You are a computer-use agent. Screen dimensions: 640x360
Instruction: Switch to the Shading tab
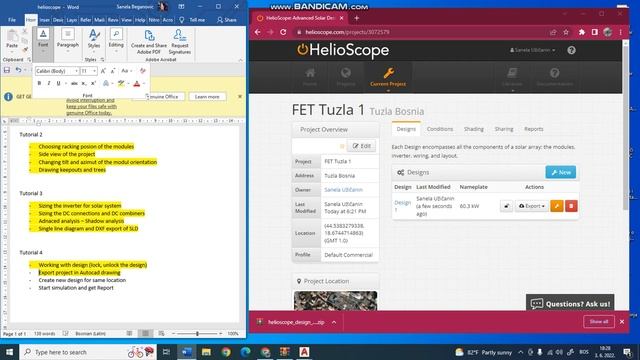click(x=473, y=129)
